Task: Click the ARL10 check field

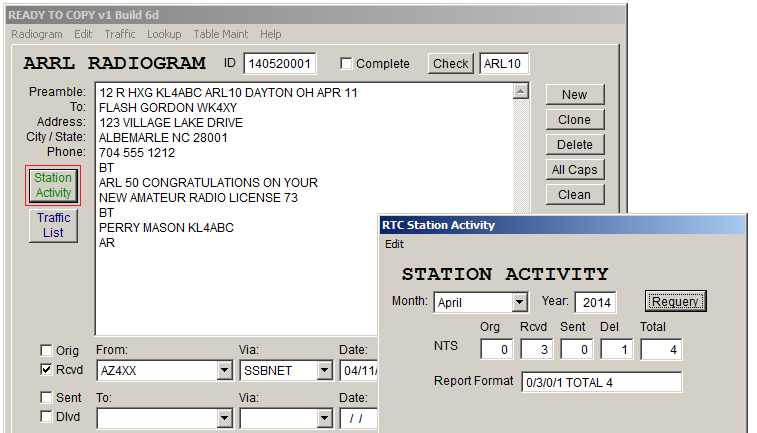Action: pos(504,64)
